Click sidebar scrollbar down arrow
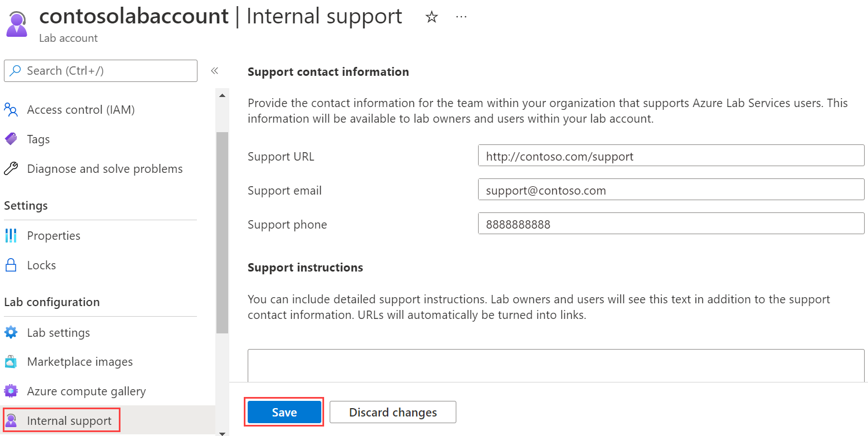868x436 pixels. (x=222, y=433)
